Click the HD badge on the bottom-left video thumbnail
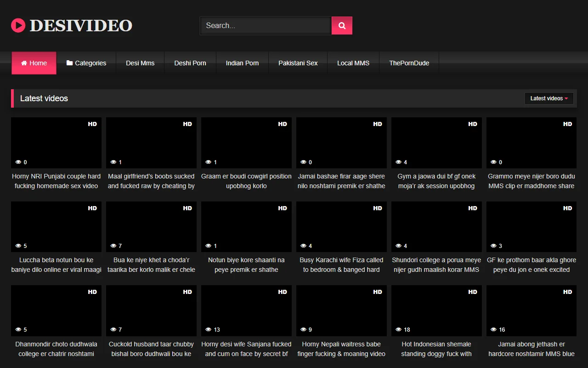 [92, 292]
